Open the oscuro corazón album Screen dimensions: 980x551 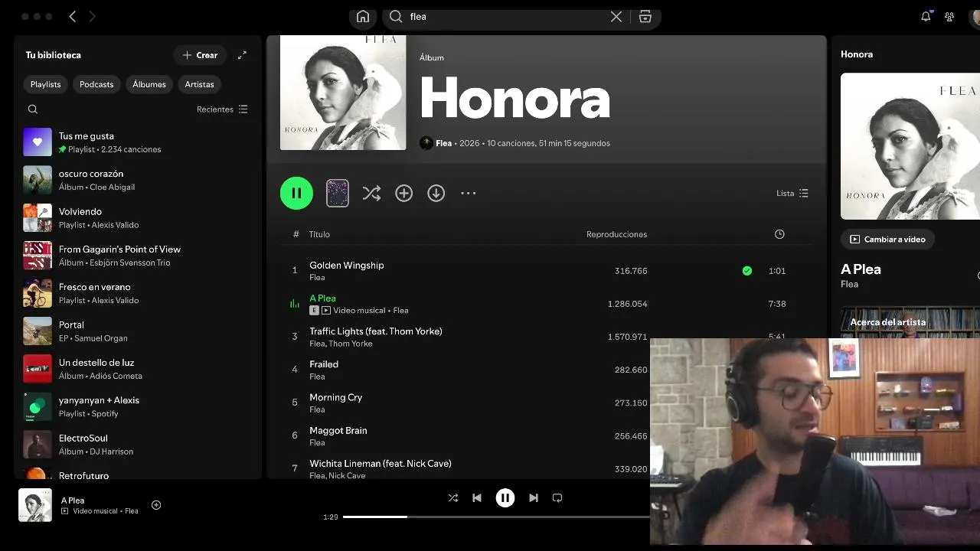[138, 180]
